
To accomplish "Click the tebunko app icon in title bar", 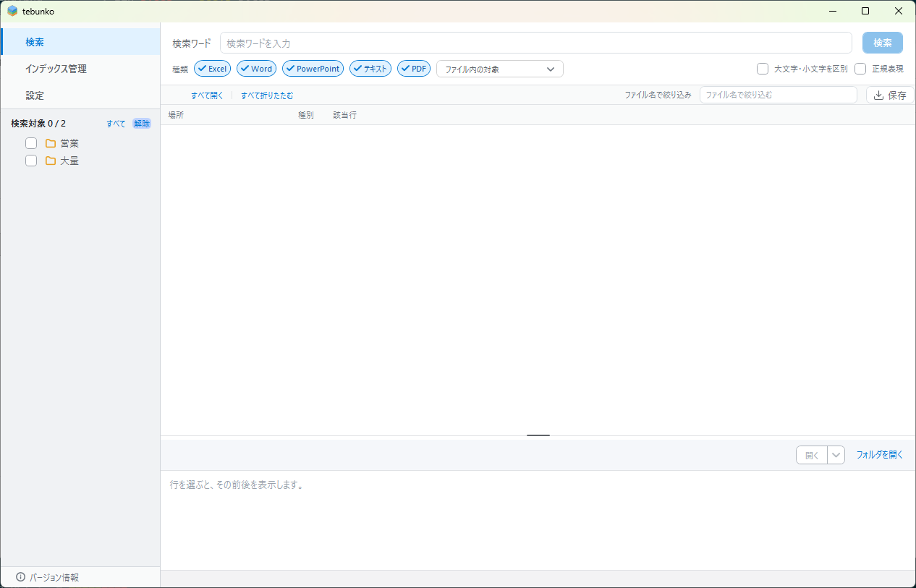I will pos(12,11).
